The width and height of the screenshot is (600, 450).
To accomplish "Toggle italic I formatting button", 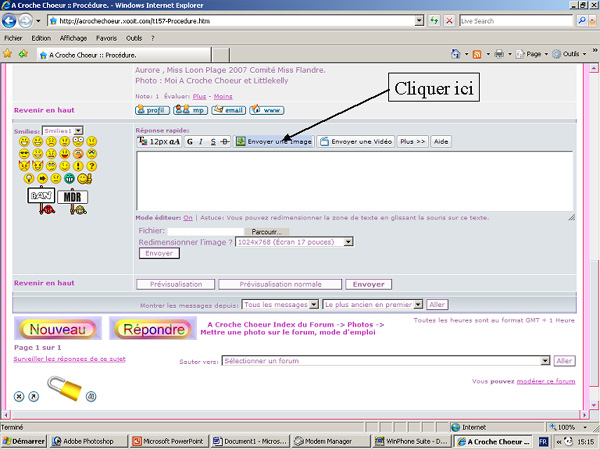I will coord(201,142).
